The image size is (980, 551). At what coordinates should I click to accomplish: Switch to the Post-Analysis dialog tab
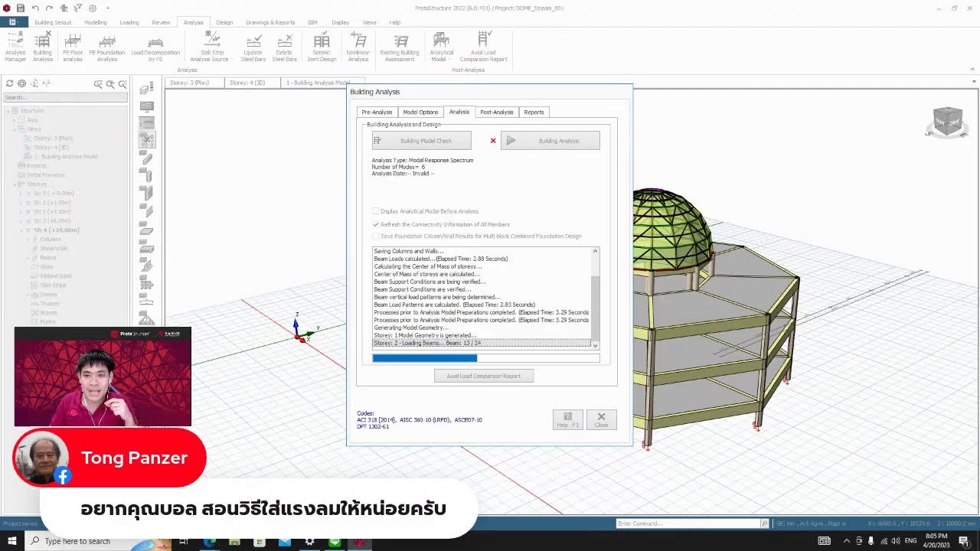tap(496, 112)
